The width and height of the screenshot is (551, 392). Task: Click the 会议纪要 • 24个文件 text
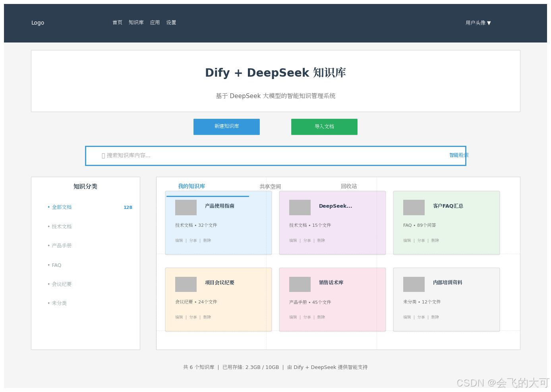click(x=196, y=302)
